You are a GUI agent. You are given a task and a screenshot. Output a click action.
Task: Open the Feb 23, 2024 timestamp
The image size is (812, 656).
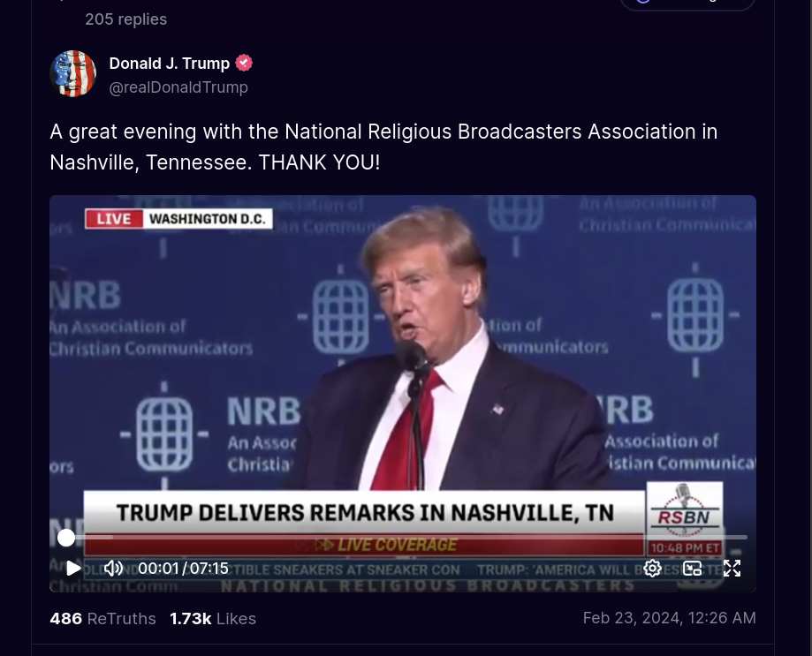pos(669,618)
